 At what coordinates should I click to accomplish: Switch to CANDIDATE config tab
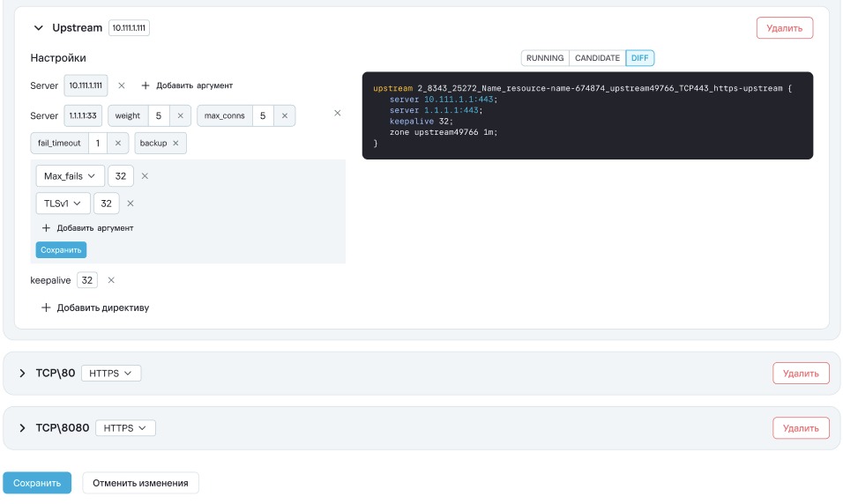point(597,58)
